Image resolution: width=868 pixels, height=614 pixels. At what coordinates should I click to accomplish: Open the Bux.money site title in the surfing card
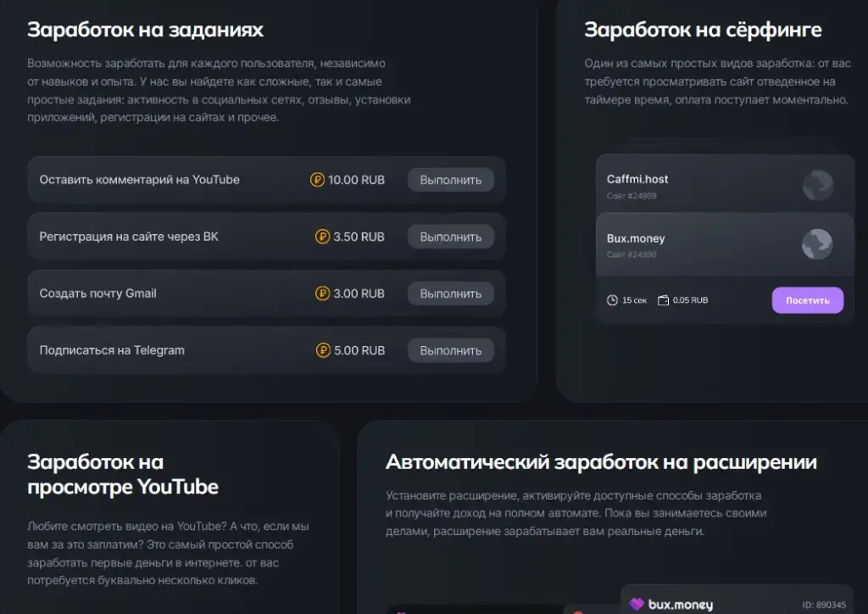point(636,238)
